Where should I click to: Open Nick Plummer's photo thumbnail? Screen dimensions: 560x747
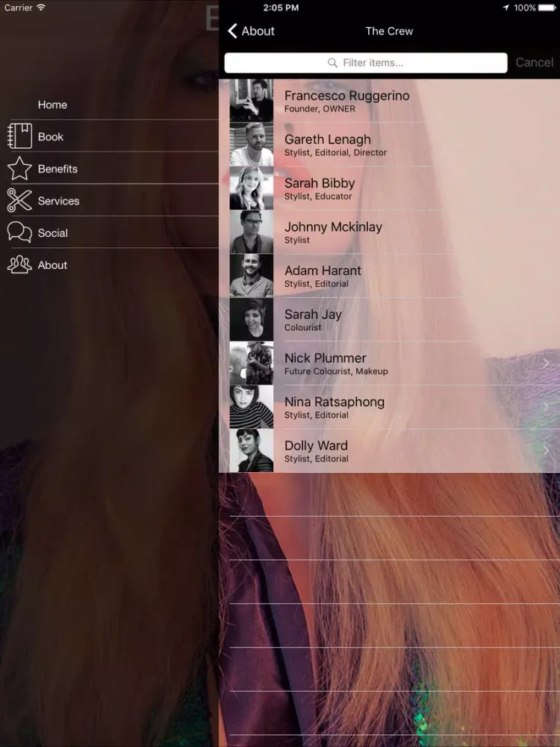252,363
